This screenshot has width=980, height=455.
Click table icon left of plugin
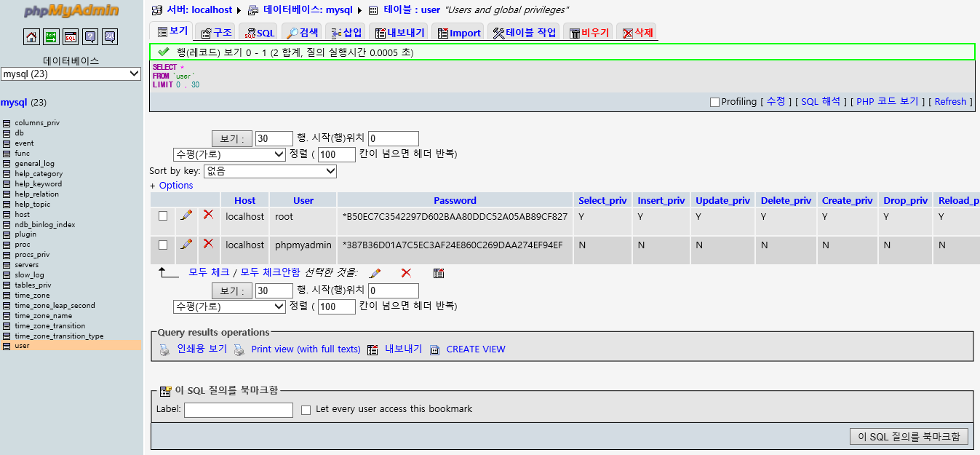pyautogui.click(x=7, y=234)
